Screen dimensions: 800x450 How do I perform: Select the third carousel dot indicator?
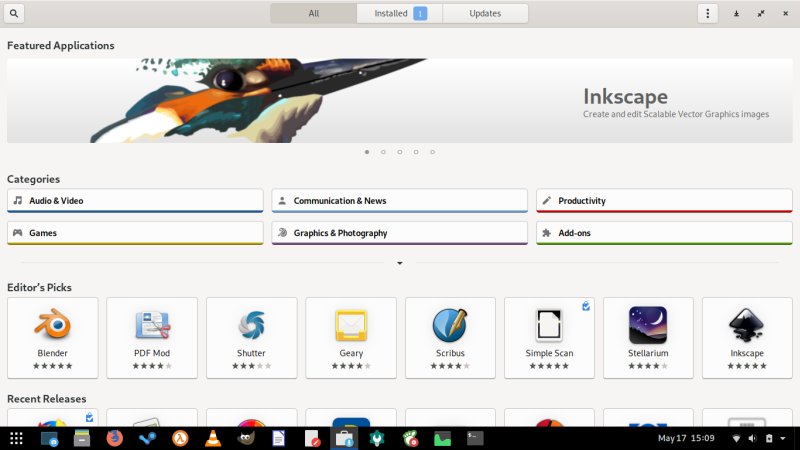point(399,152)
